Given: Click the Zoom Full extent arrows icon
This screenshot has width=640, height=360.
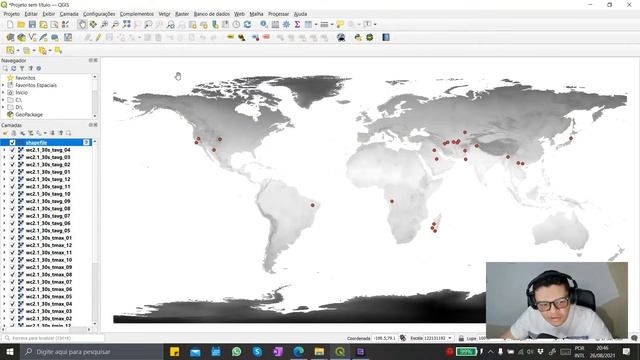Looking at the screenshot, I should (127, 24).
